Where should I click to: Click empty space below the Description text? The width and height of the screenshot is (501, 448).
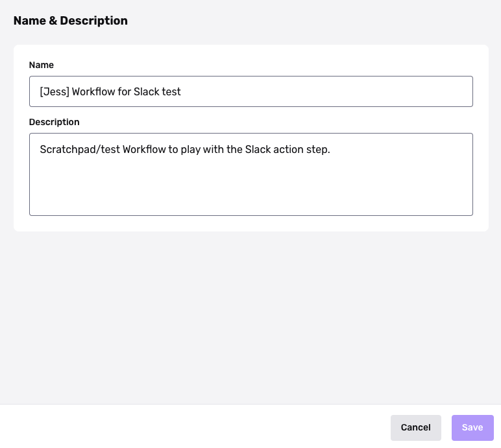click(x=250, y=191)
